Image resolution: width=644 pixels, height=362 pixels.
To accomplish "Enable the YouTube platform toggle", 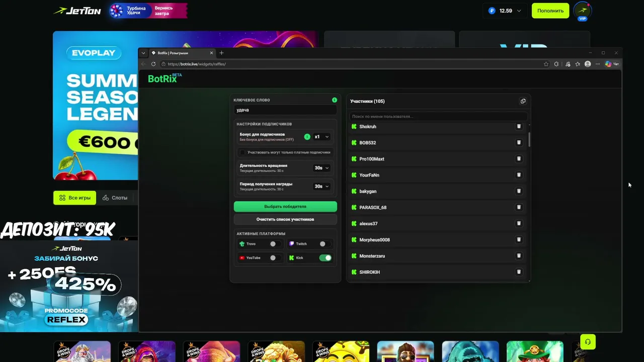I will 275,258.
